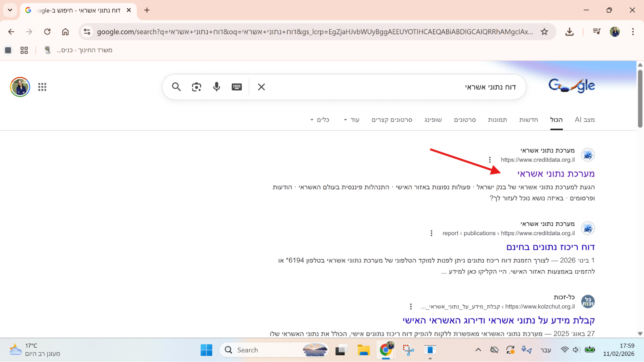Expand the כלים (Tools) dropdown

[x=320, y=120]
